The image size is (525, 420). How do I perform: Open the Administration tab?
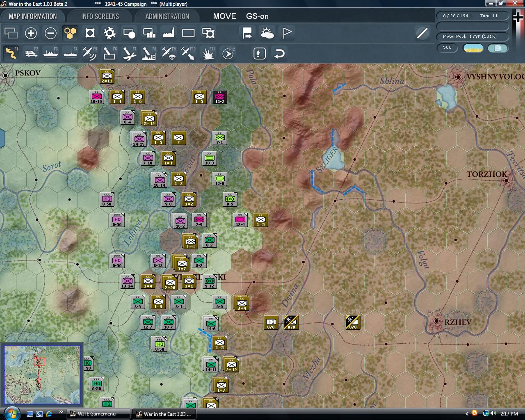[x=167, y=16]
